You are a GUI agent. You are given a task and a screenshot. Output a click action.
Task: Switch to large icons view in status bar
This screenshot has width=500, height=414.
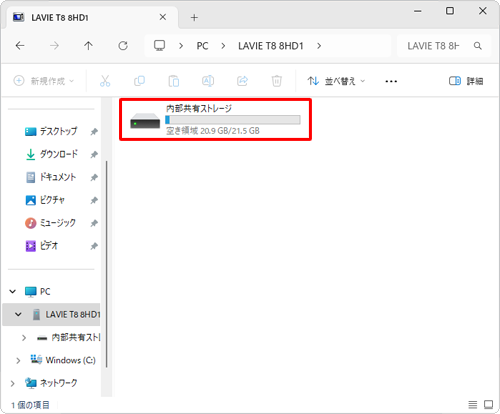(488, 405)
